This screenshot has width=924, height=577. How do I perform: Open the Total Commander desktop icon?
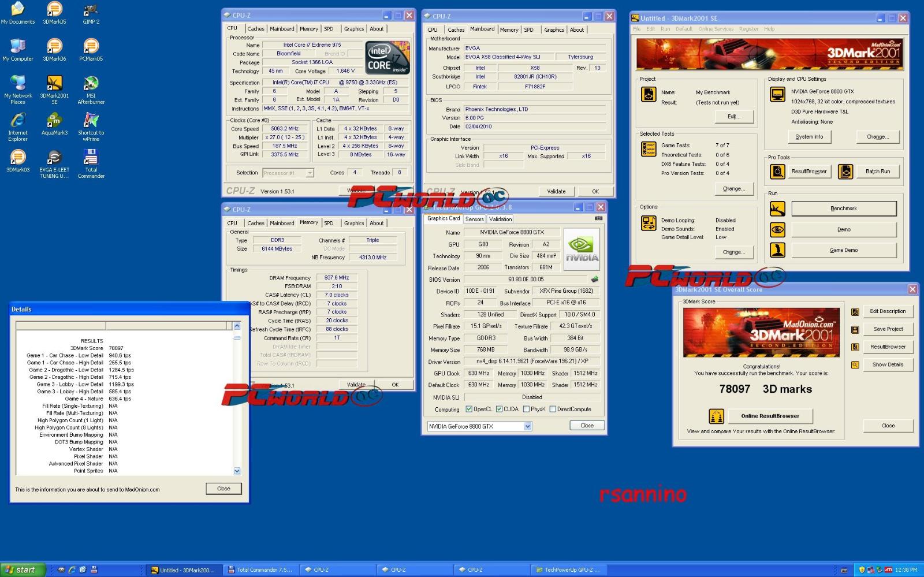91,164
